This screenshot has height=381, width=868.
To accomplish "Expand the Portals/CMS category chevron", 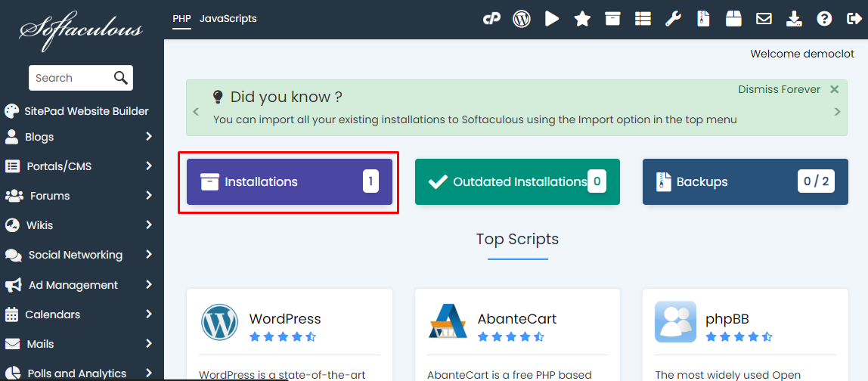I will tap(148, 166).
